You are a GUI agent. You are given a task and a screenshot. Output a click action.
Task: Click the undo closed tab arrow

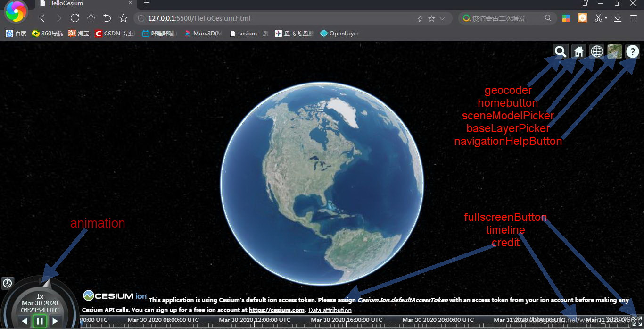pos(107,18)
